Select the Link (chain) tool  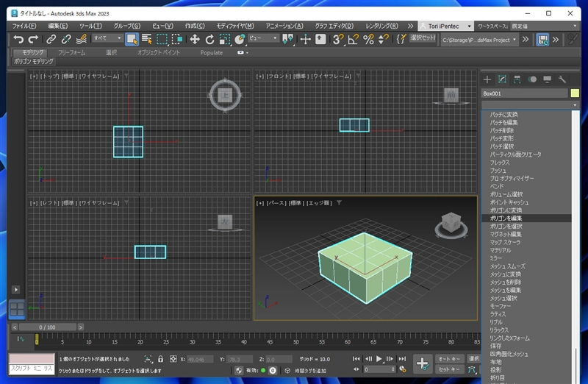51,39
